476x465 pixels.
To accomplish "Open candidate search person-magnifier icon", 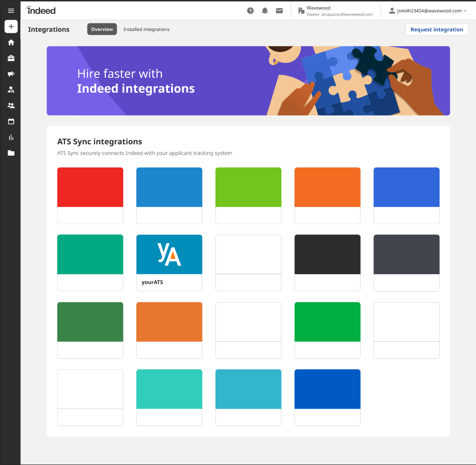I will 11,90.
